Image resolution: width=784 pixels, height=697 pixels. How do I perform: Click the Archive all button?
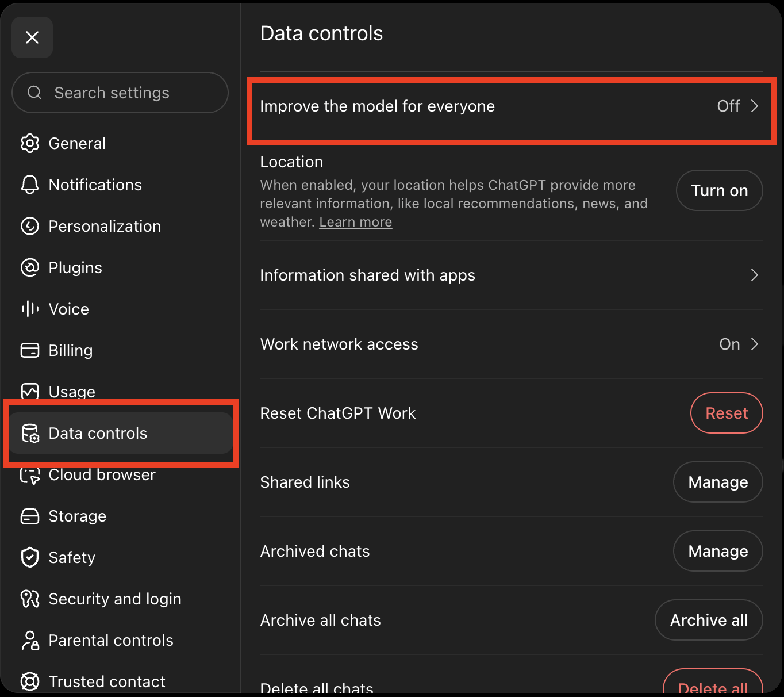point(709,620)
